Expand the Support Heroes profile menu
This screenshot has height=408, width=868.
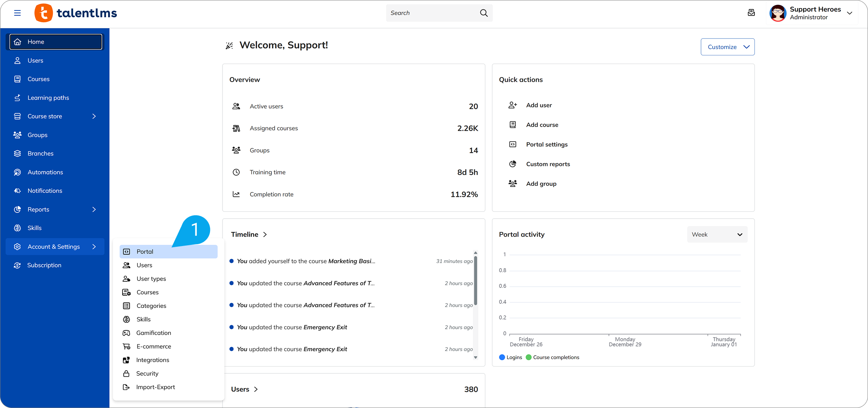[849, 13]
